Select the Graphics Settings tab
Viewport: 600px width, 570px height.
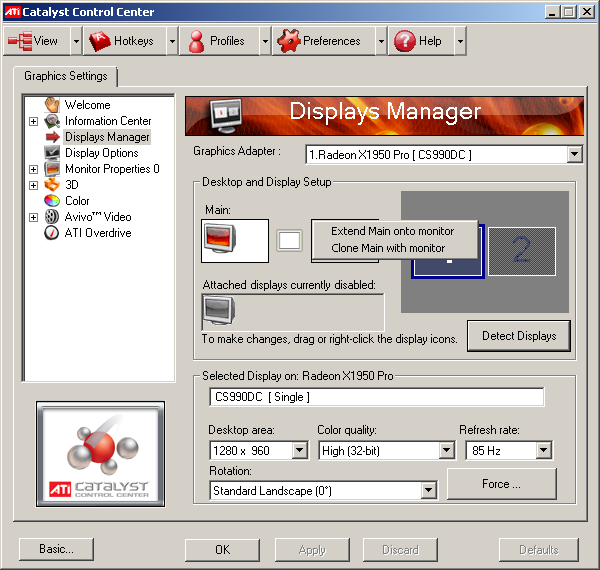[65, 76]
